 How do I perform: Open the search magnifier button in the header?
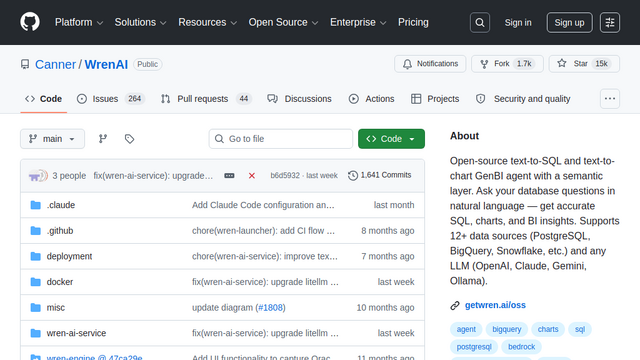[480, 22]
